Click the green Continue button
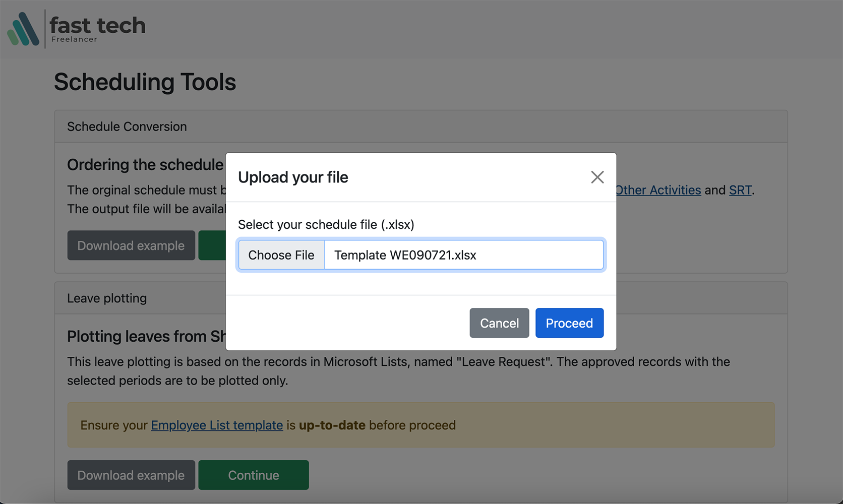This screenshot has width=843, height=504. click(253, 475)
